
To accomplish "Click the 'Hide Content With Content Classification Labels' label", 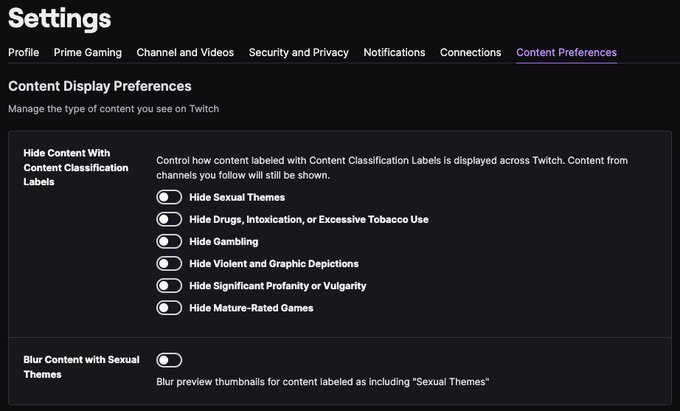I will 76,167.
